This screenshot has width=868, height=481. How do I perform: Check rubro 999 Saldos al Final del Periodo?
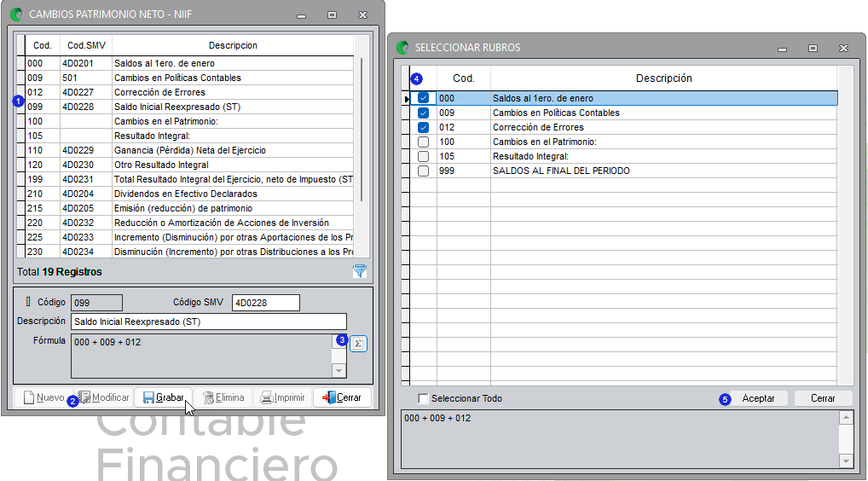[x=424, y=171]
